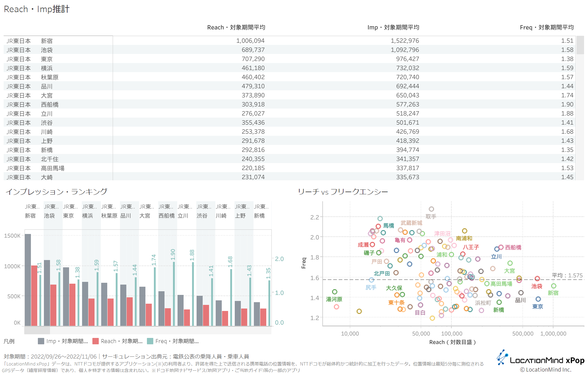Image resolution: width=588 pixels, height=374 pixels.
Task: Select the 南浦和 circle marker
Action: coord(464,231)
